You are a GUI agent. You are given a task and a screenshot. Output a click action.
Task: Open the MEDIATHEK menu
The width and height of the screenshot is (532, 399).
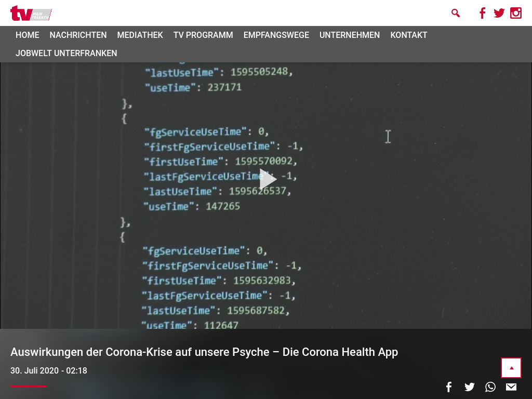click(x=140, y=35)
